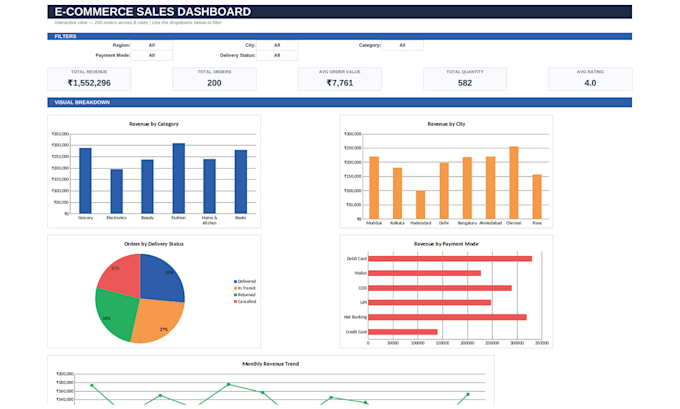Click the Chennai bar in city chart
The image size is (680, 409).
[x=513, y=183]
